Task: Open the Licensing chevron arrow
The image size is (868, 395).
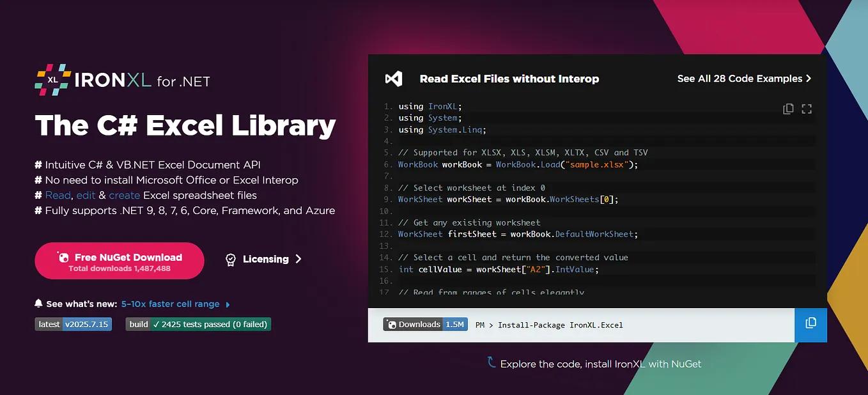Action: coord(297,259)
